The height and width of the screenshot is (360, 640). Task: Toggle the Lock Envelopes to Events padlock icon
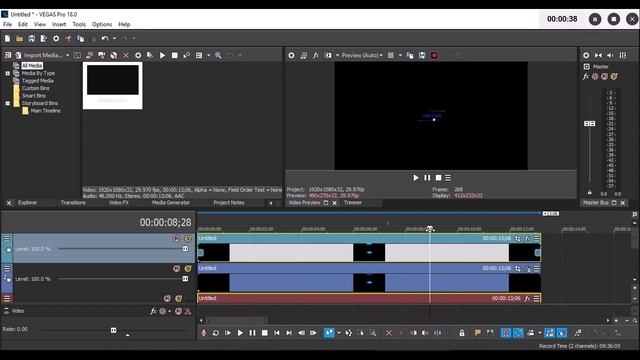point(462,333)
